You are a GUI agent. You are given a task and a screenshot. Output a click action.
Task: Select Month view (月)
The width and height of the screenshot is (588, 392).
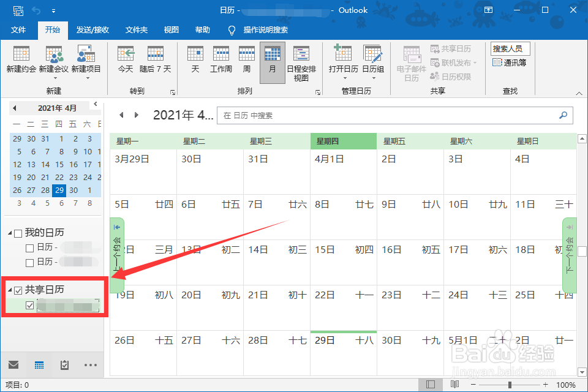click(272, 62)
